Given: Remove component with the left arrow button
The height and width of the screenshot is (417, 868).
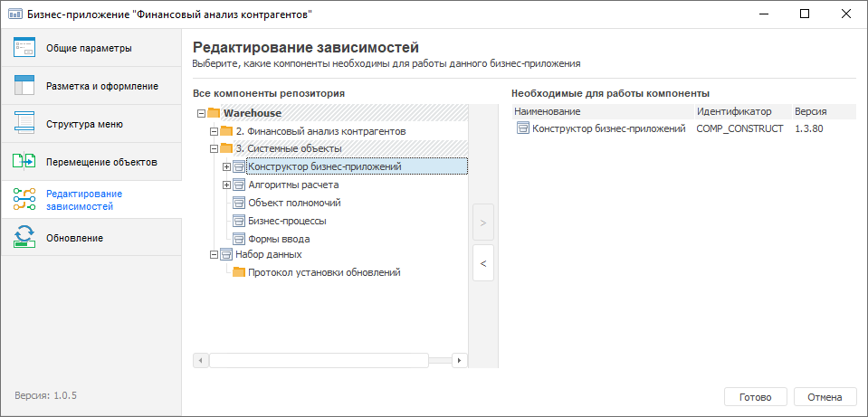Looking at the screenshot, I should click(483, 263).
